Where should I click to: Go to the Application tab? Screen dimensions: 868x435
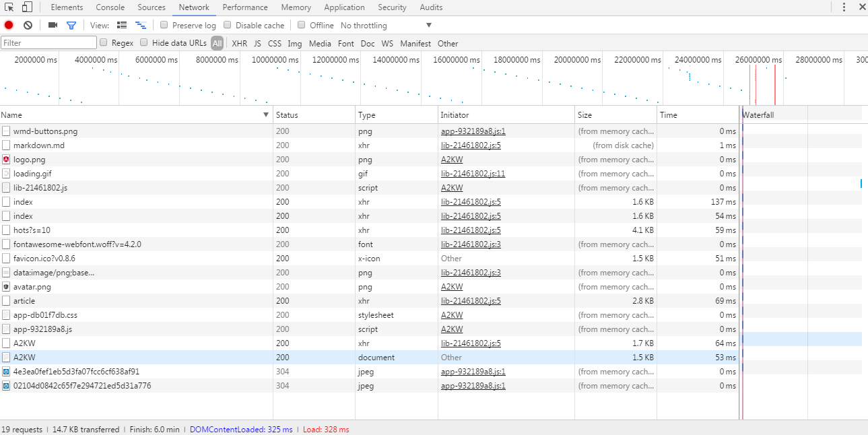tap(345, 7)
